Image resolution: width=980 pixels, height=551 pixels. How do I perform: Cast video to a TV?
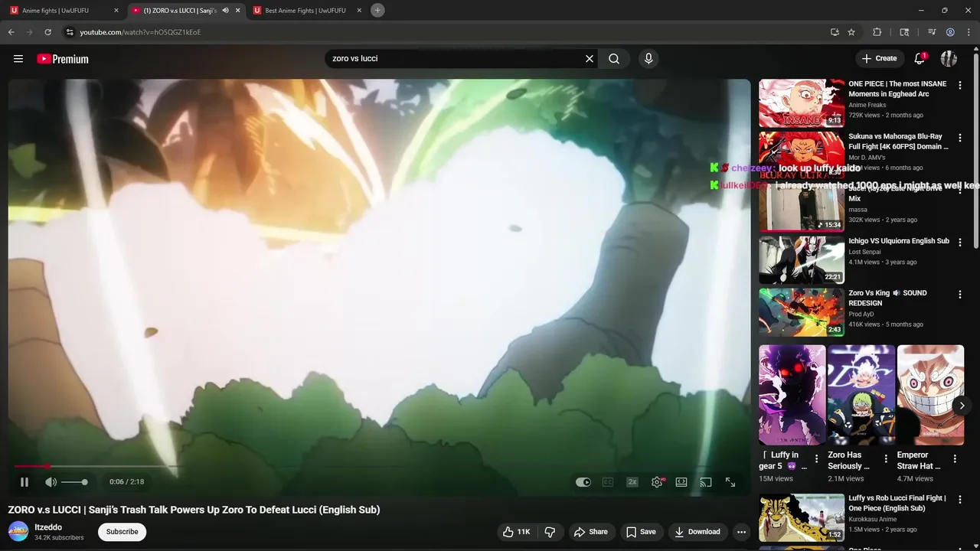(x=706, y=482)
